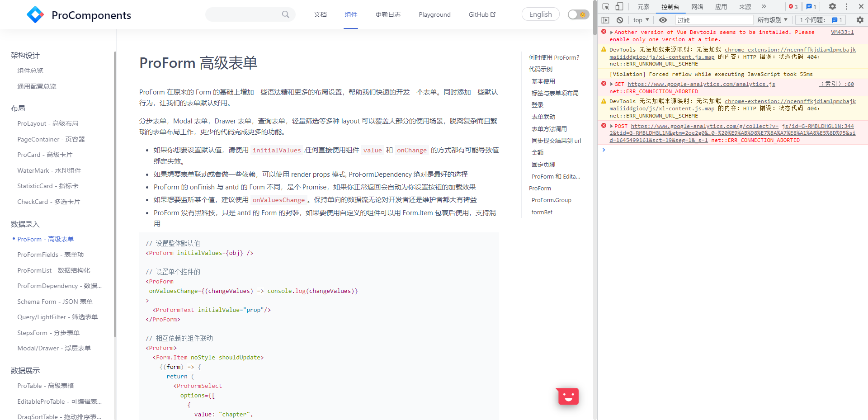
Task: Open WaterMark - 水印组件 sidebar item
Action: 49,170
